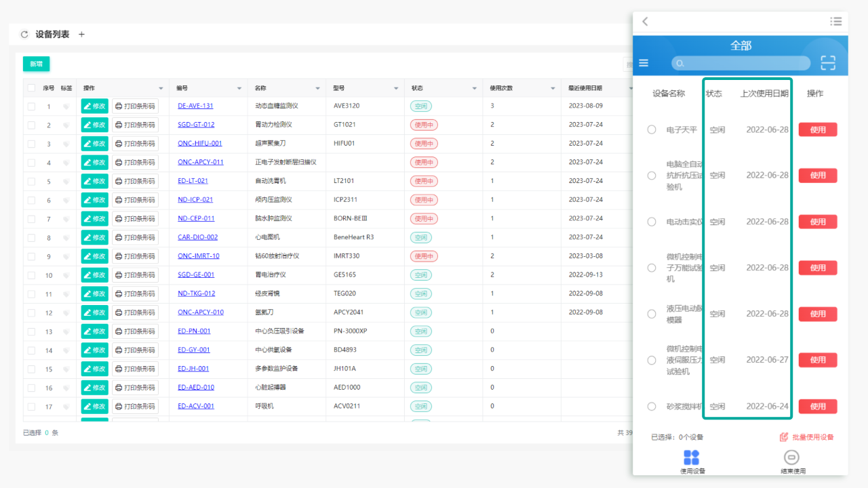Screen dimensions: 868x488
Task: Open device link SGD-GT-012
Action: [x=196, y=125]
